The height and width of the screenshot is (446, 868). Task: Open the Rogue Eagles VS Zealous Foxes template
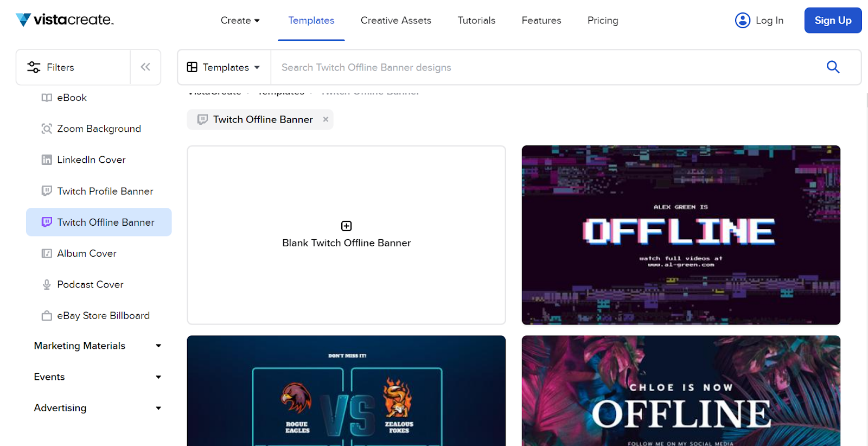coord(346,391)
